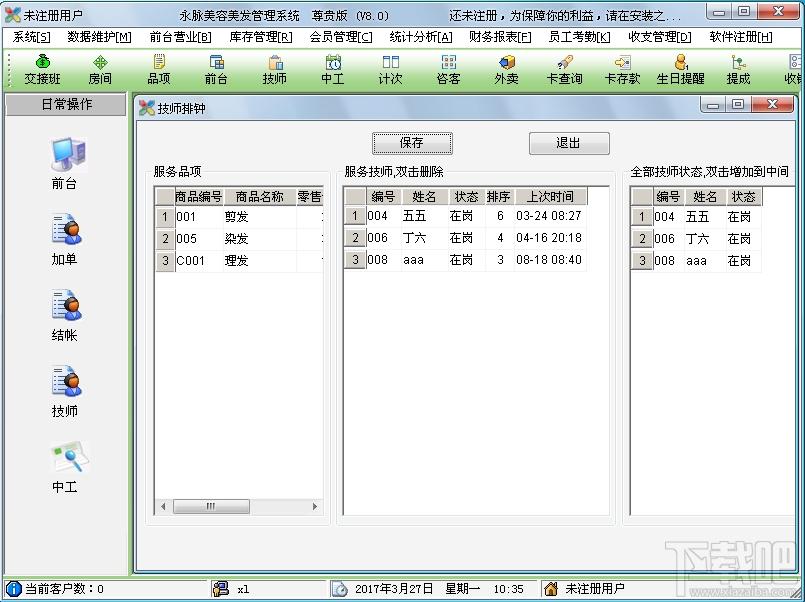Click the 卡查询 card query icon
Viewport: 805px width, 602px height.
point(564,70)
